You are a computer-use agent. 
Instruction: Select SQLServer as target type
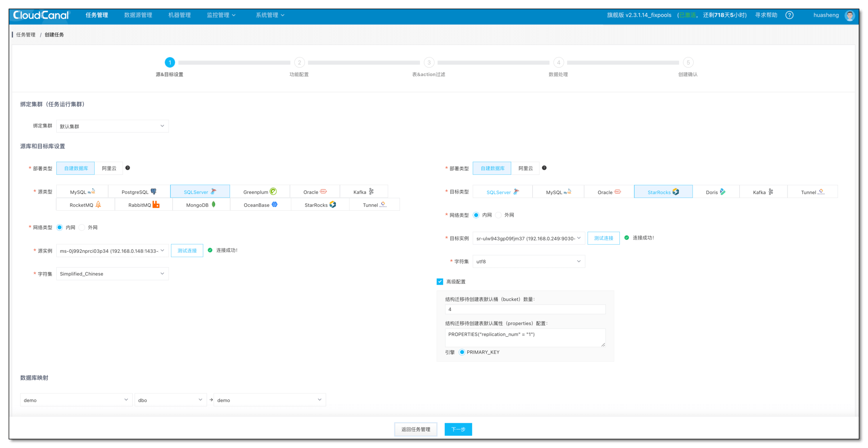[503, 192]
